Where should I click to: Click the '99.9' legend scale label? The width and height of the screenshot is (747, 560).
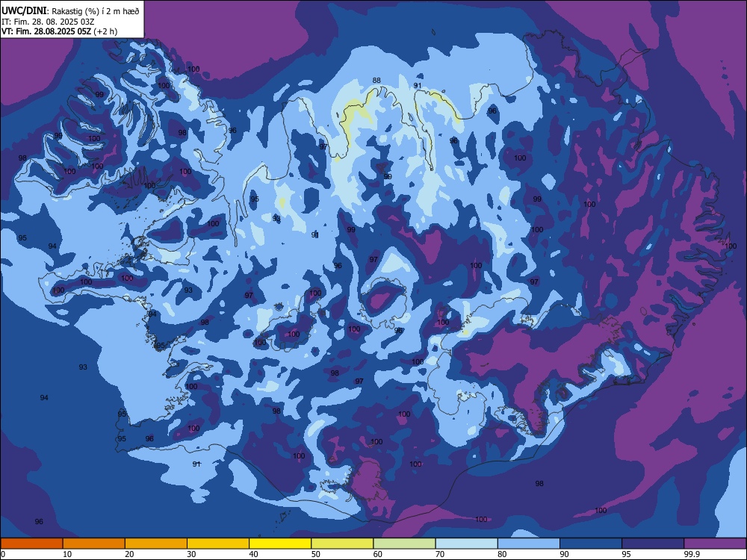pyautogui.click(x=691, y=554)
